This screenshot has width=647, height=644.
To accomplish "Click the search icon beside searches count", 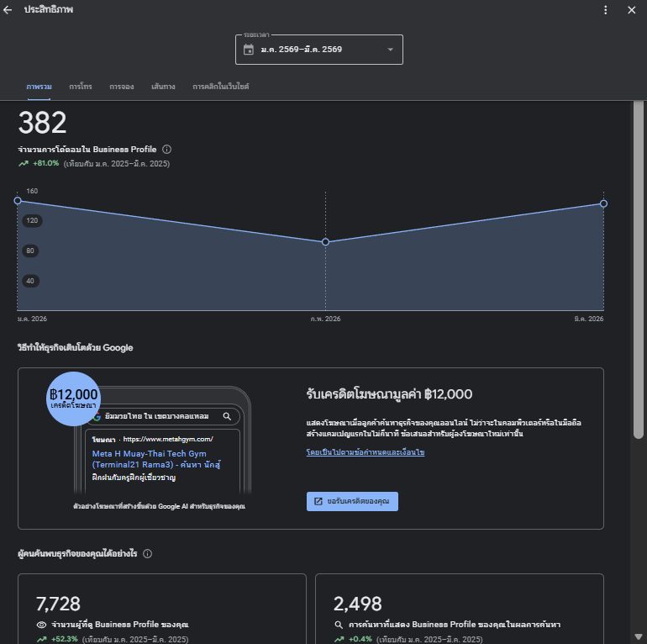I will (339, 625).
